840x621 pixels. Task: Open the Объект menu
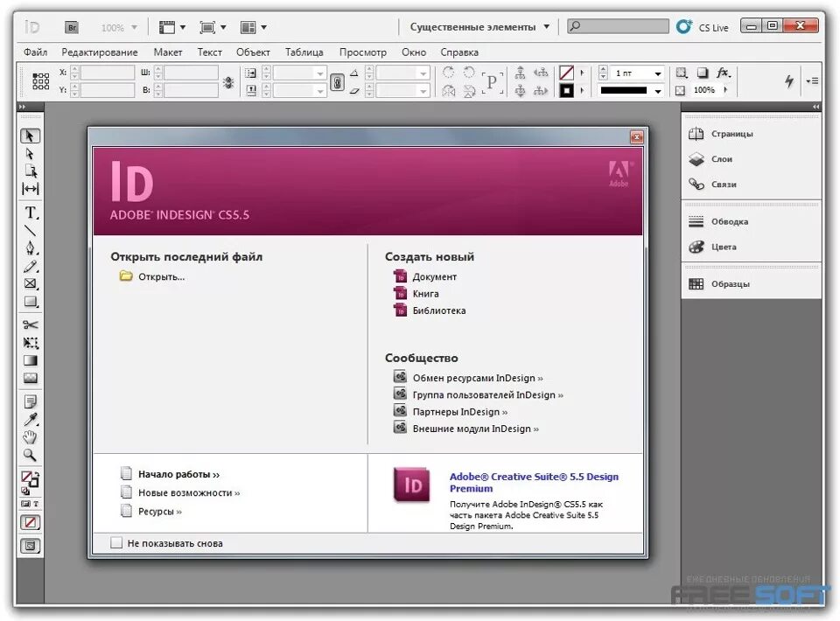click(253, 52)
